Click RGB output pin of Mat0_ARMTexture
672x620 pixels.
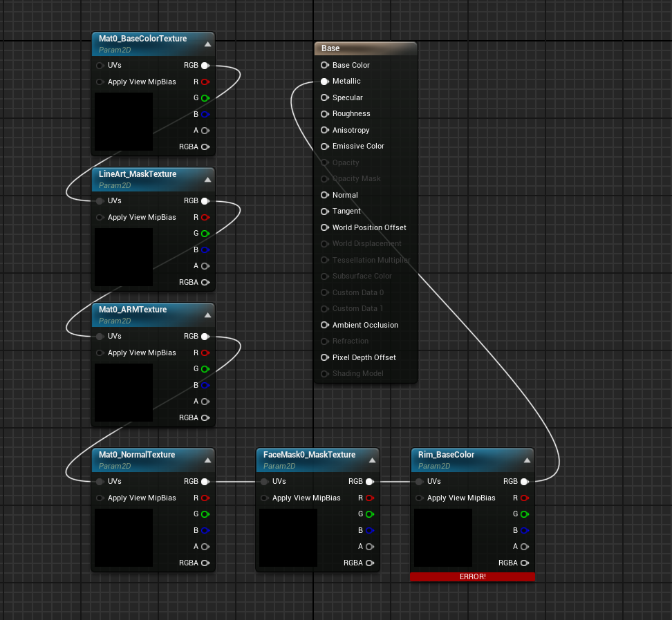(x=205, y=337)
